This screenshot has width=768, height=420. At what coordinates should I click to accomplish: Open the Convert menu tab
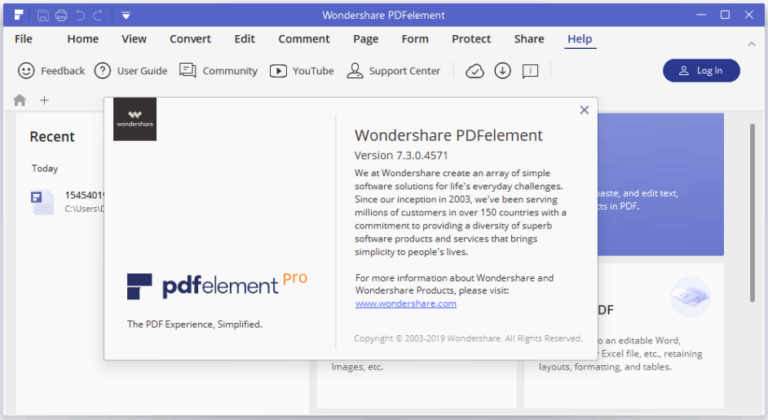190,39
